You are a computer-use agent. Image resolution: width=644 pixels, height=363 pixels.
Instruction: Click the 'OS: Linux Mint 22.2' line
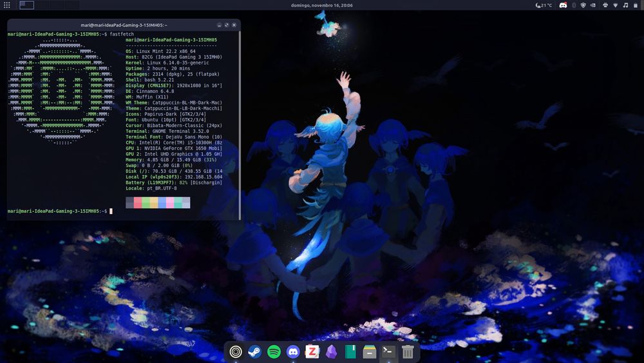(160, 52)
